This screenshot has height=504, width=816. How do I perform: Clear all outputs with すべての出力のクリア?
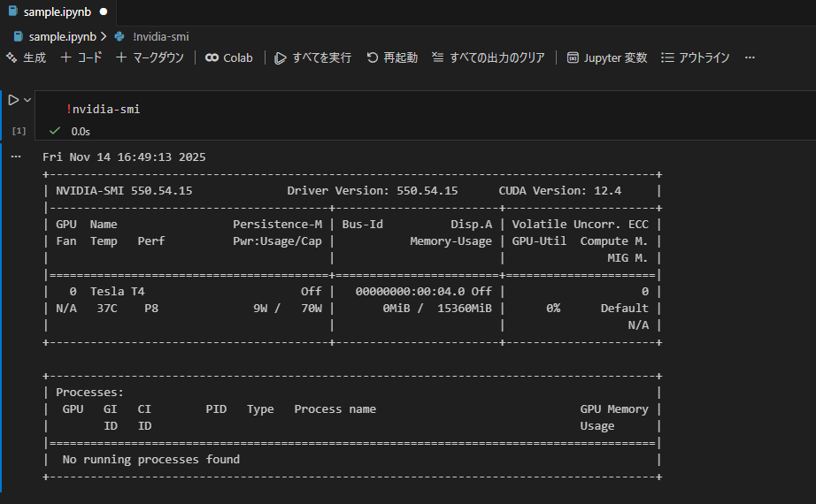(489, 57)
